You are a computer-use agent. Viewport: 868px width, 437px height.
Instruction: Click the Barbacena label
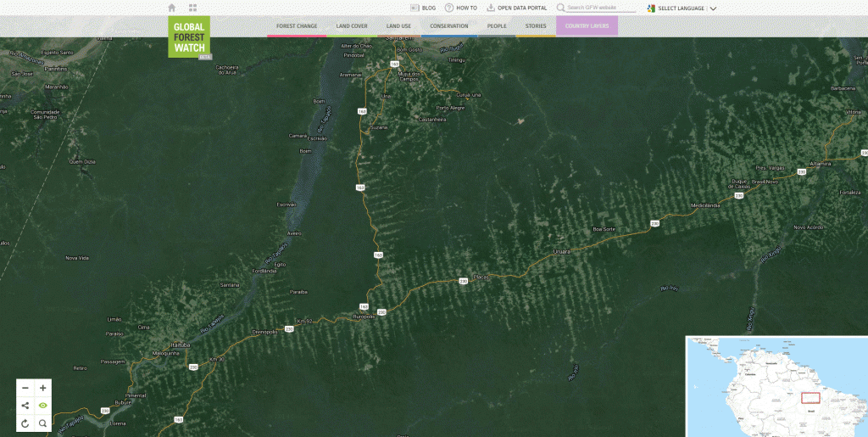[x=843, y=88]
